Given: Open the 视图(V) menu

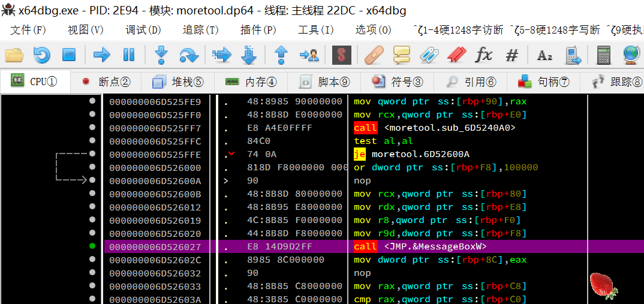Looking at the screenshot, I should click(85, 30).
